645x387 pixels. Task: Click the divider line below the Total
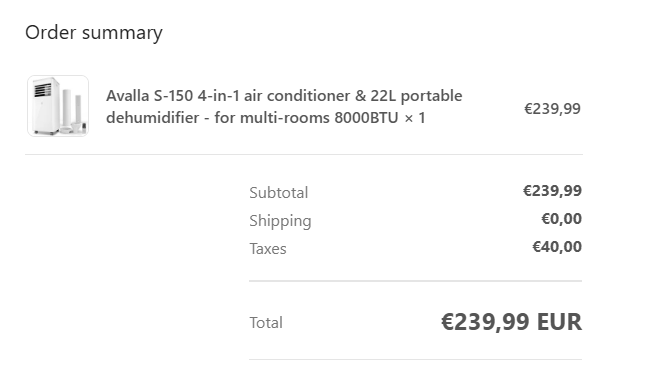tap(415, 360)
